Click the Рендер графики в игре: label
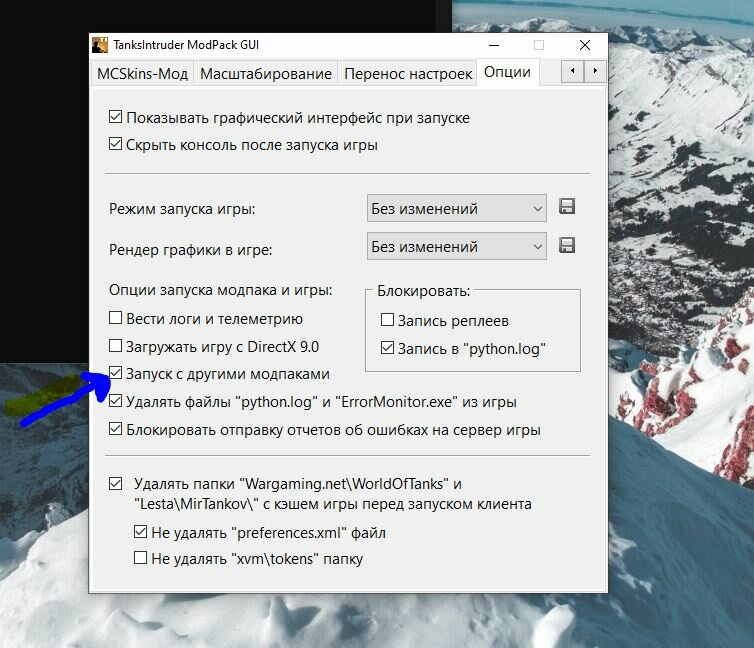 point(190,250)
